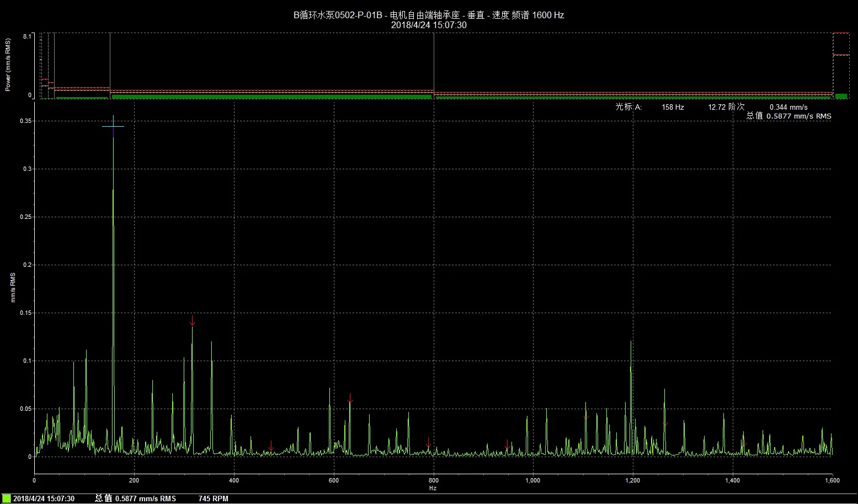This screenshot has width=858, height=504.
Task: Click the spectrum title text at top
Action: (428, 15)
